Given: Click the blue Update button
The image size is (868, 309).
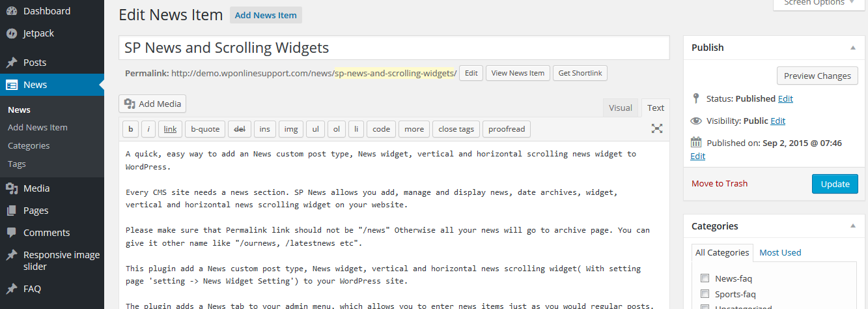Looking at the screenshot, I should [835, 184].
